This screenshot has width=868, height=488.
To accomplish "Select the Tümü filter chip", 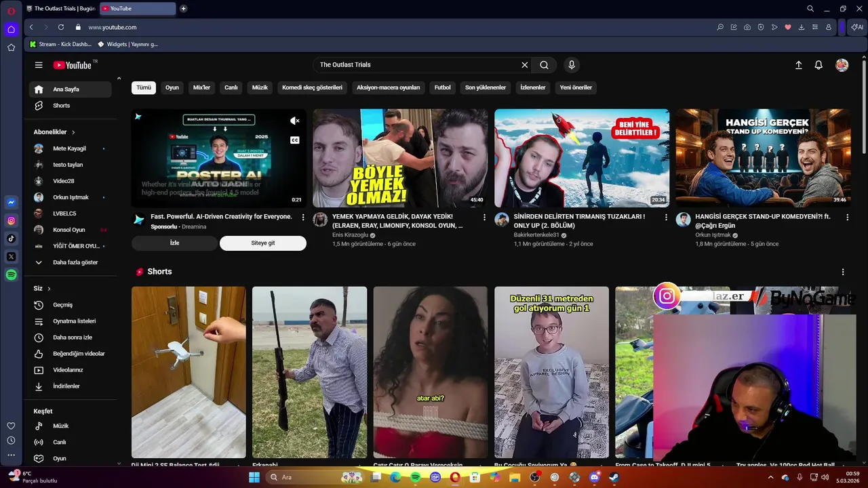I will pos(144,87).
